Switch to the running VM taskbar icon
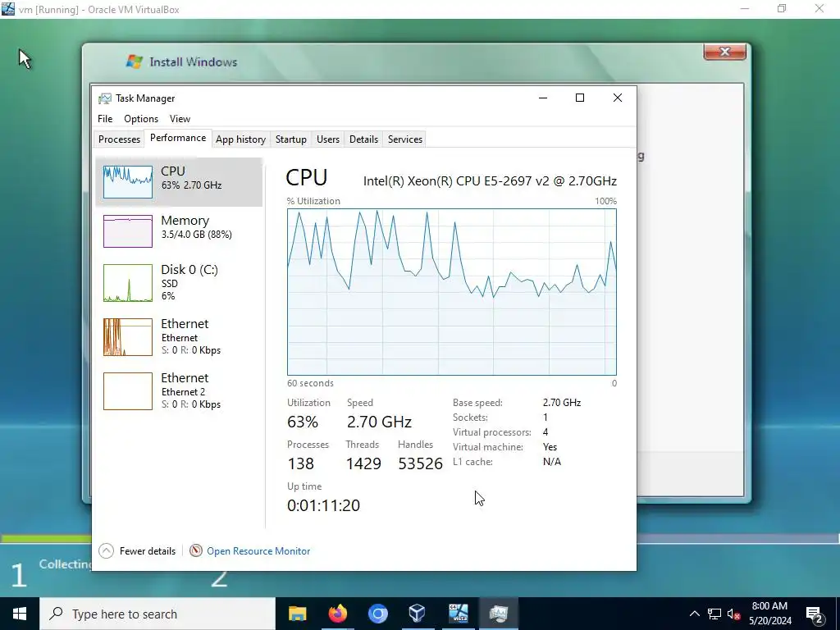 [x=458, y=614]
